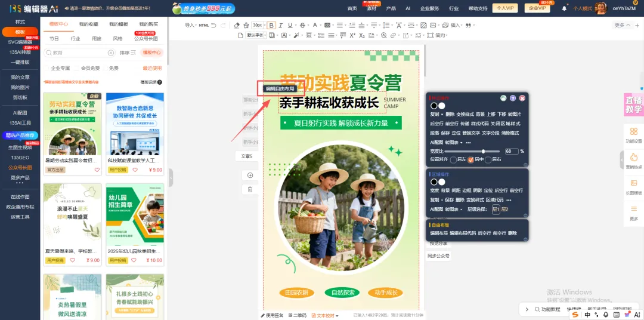Viewport: 644px width, 320px height.
Task: Apply underline with the U icon
Action: point(290,26)
